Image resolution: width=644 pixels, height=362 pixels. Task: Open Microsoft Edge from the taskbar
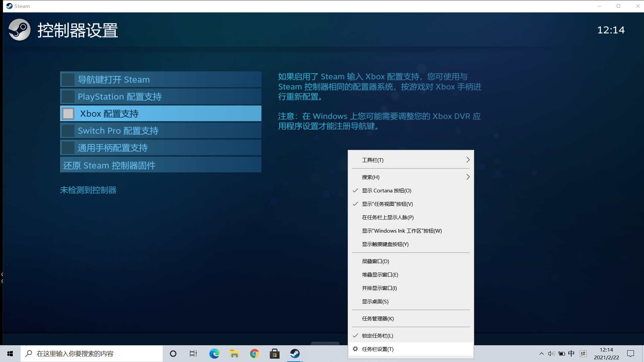pyautogui.click(x=214, y=354)
